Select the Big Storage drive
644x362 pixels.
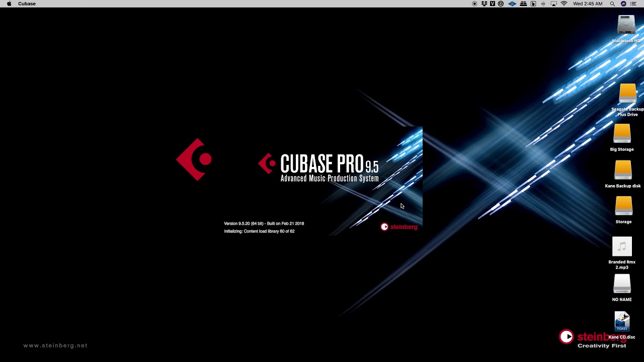tap(622, 138)
